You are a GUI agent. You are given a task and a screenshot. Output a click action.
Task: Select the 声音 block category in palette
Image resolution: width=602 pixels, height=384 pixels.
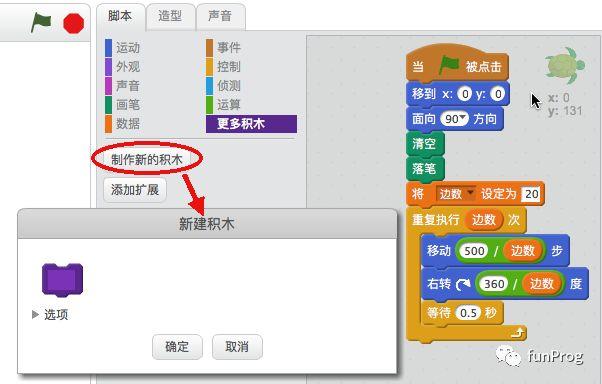pyautogui.click(x=123, y=86)
